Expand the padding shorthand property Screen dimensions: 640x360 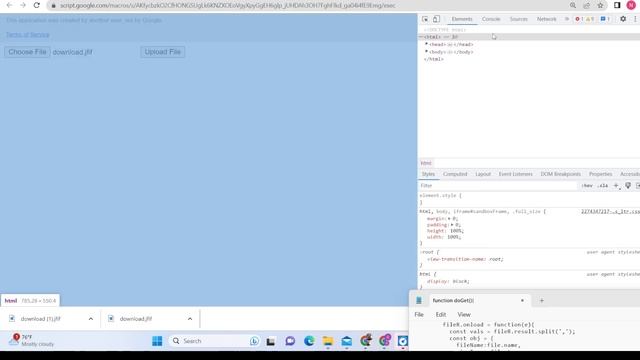pos(452,225)
